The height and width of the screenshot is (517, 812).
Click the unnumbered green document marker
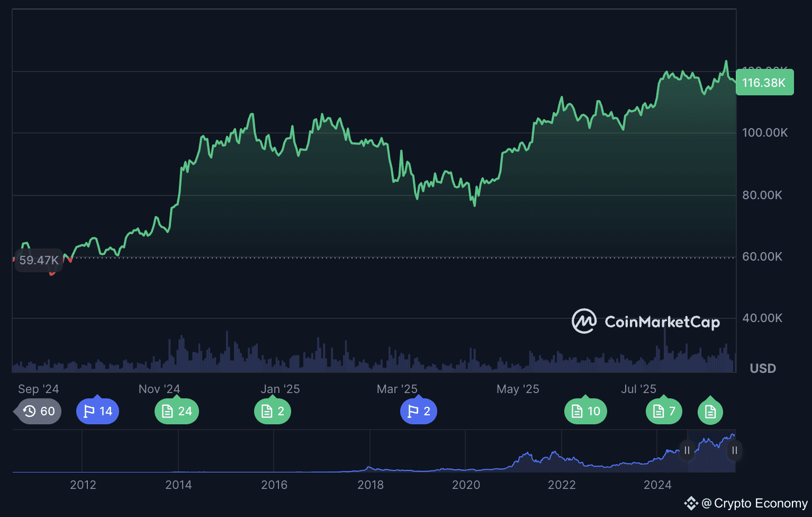tap(710, 411)
